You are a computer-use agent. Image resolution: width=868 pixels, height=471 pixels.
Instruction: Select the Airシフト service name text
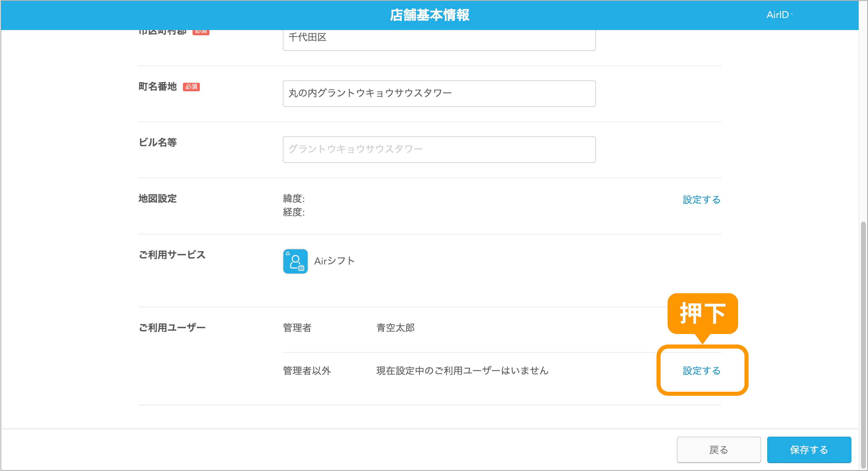(334, 261)
